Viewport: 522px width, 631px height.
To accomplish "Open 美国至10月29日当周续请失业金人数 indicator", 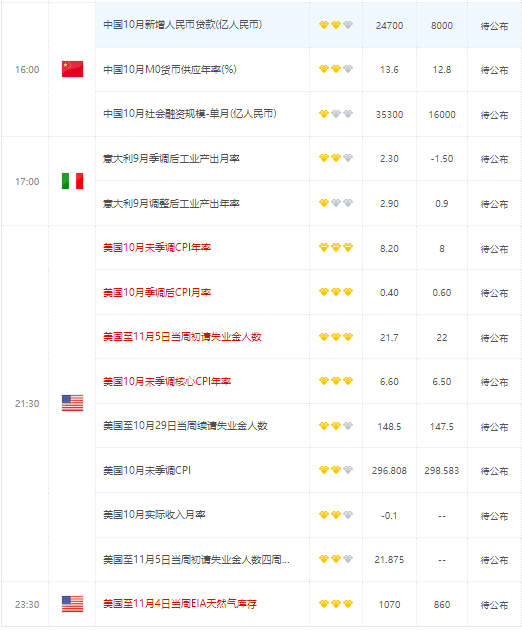I will [x=185, y=426].
